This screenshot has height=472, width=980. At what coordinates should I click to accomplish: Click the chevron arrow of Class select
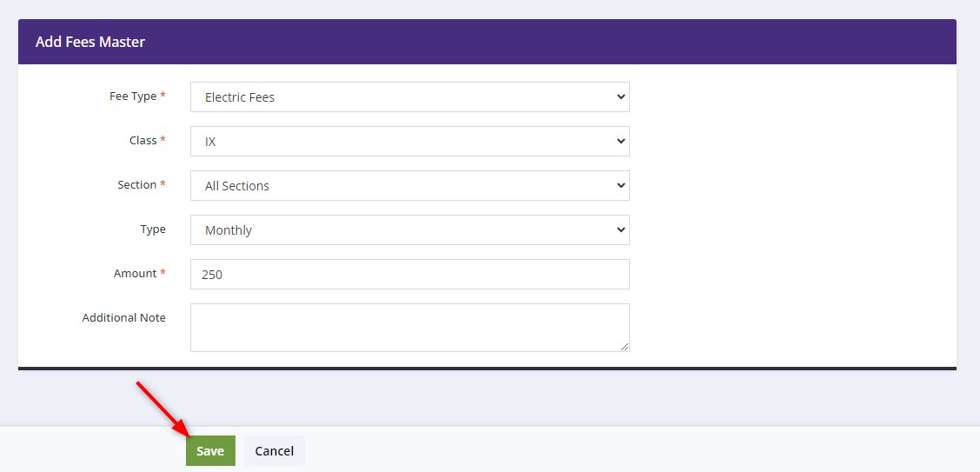pos(620,142)
